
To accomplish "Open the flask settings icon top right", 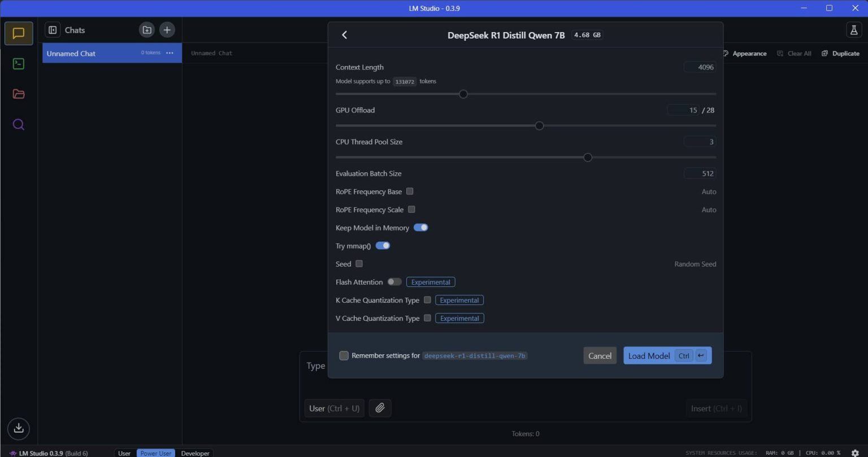I will click(x=854, y=30).
